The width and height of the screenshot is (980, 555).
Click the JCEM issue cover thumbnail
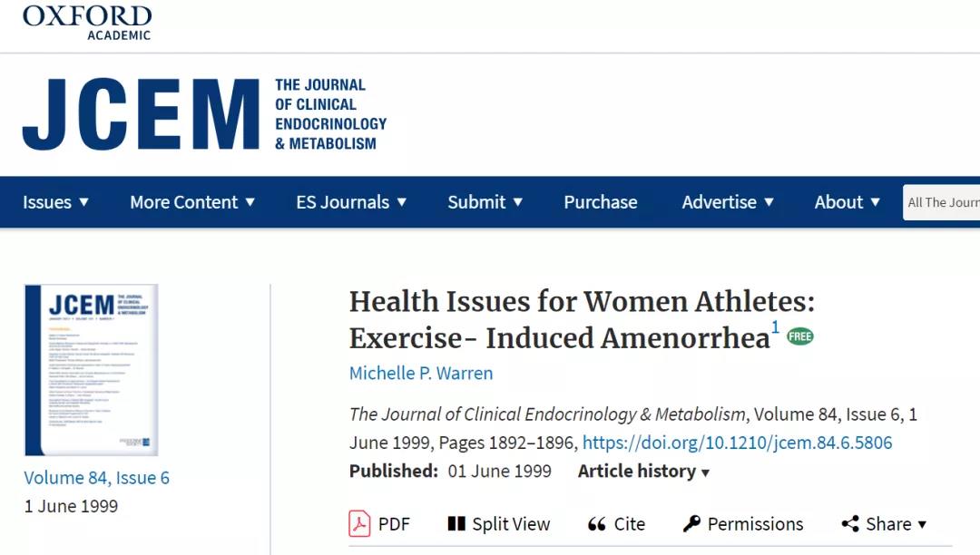pos(92,370)
